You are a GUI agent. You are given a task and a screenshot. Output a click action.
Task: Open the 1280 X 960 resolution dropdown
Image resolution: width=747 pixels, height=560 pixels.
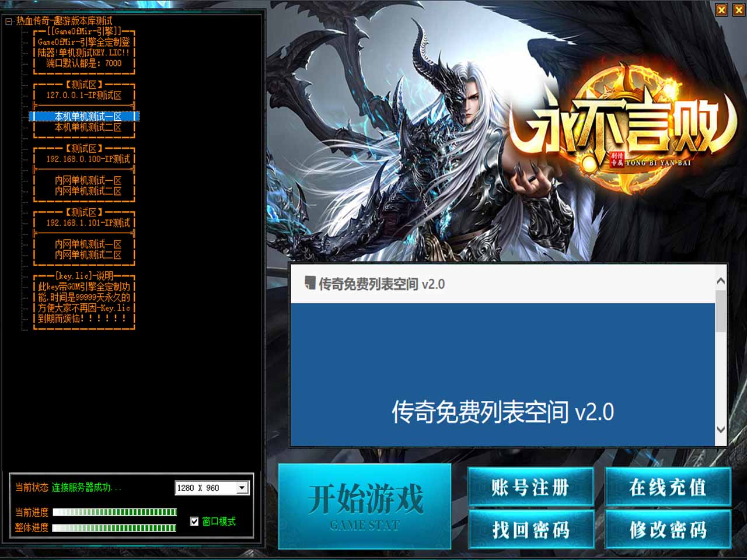coord(242,488)
